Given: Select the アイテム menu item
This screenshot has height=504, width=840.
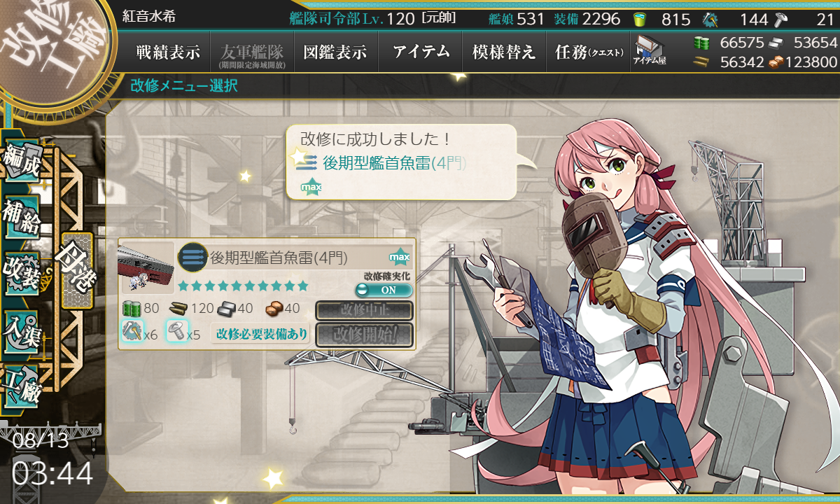Looking at the screenshot, I should click(x=421, y=52).
